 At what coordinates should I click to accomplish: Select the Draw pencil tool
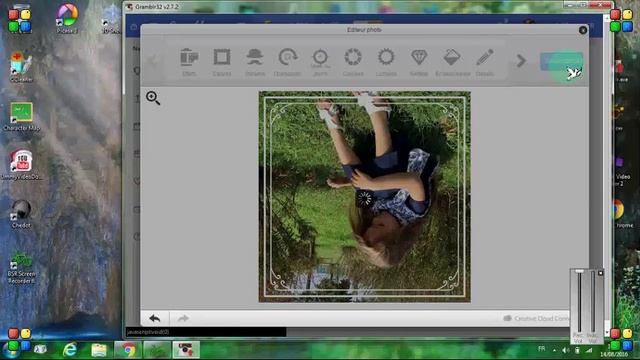(x=485, y=62)
